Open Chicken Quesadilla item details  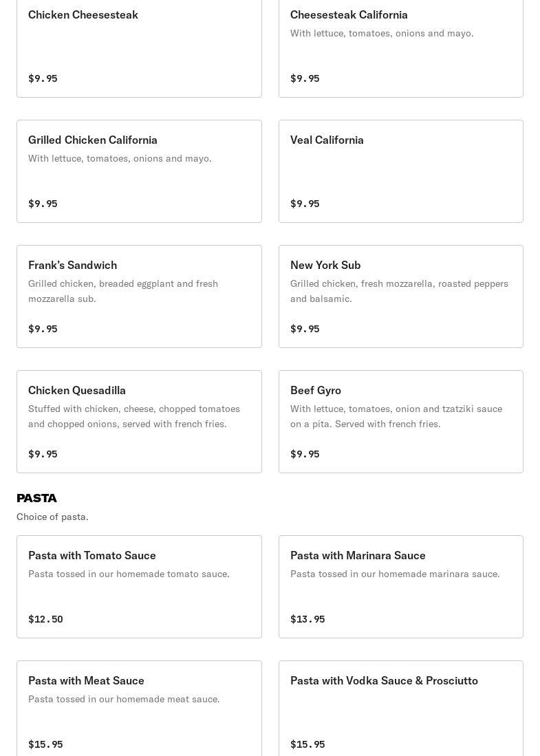click(x=139, y=422)
